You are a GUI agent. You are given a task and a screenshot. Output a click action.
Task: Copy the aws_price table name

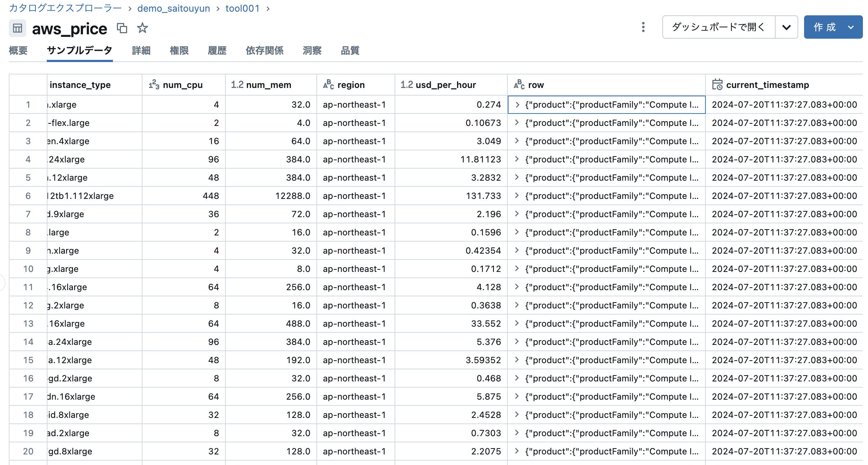click(x=122, y=28)
